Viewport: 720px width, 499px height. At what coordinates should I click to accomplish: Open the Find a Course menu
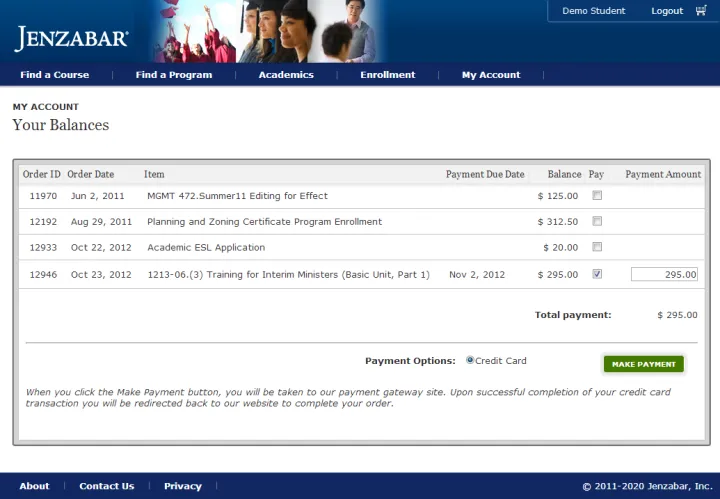coord(54,75)
